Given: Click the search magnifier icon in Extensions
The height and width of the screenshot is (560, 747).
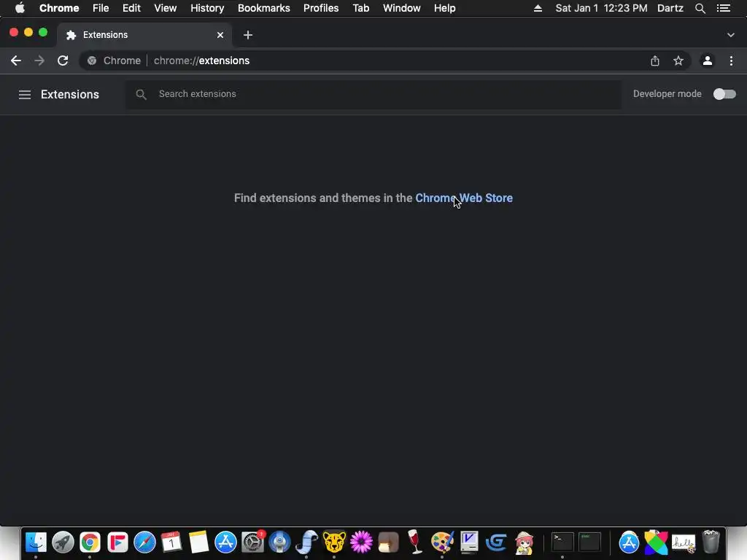Looking at the screenshot, I should click(x=141, y=95).
